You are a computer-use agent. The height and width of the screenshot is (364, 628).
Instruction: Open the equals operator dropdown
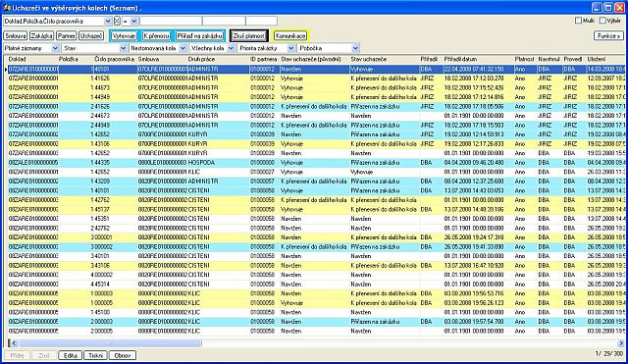[134, 22]
